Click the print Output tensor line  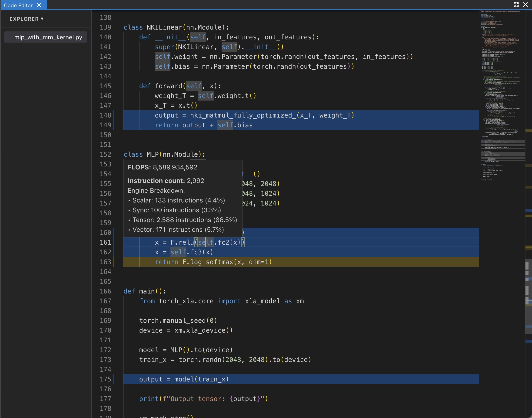coord(203,399)
